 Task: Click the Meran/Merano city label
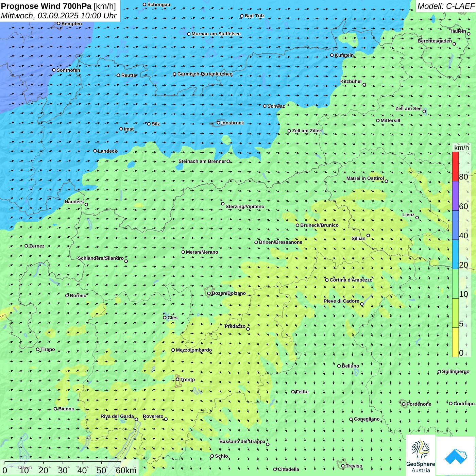coord(202,252)
